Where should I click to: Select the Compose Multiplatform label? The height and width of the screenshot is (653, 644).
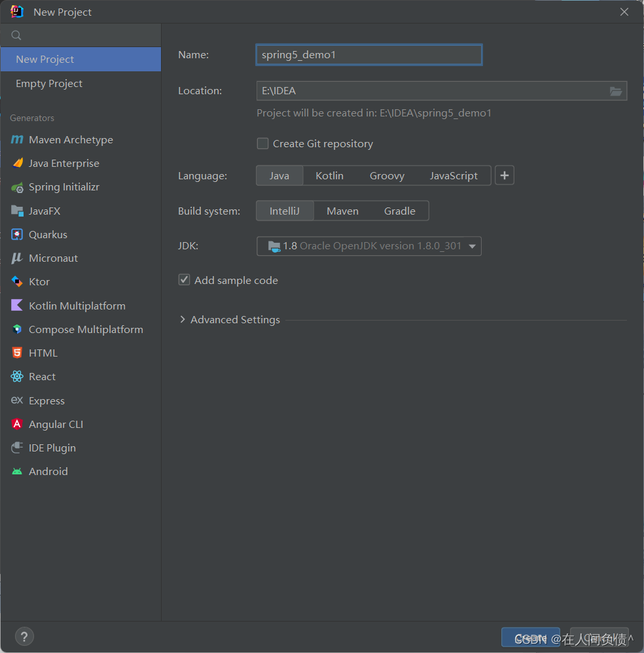(86, 329)
